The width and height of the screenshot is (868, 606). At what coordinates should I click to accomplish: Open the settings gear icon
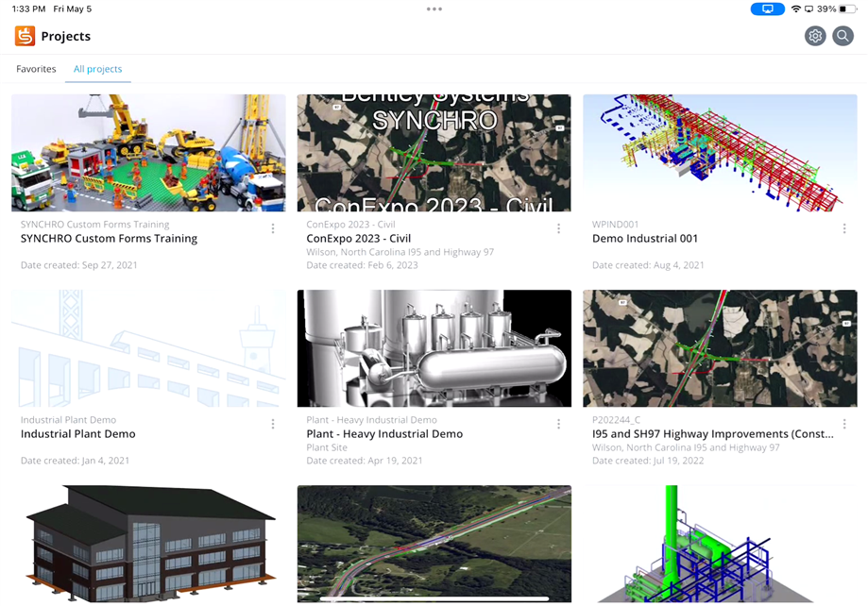coord(815,36)
